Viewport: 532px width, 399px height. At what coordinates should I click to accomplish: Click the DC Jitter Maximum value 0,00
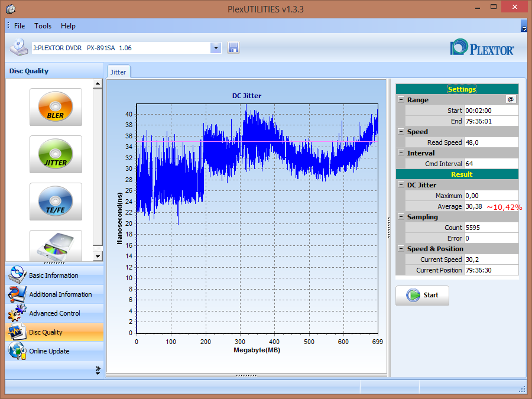491,196
